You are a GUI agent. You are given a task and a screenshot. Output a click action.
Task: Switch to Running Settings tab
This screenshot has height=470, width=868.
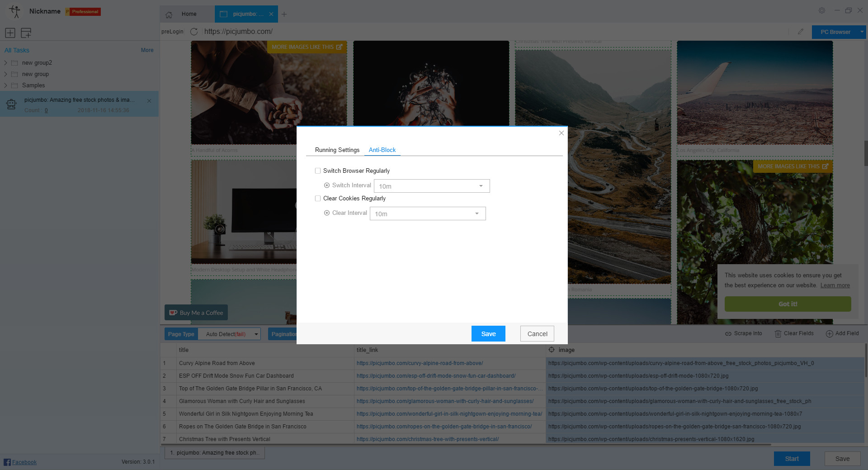[337, 150]
